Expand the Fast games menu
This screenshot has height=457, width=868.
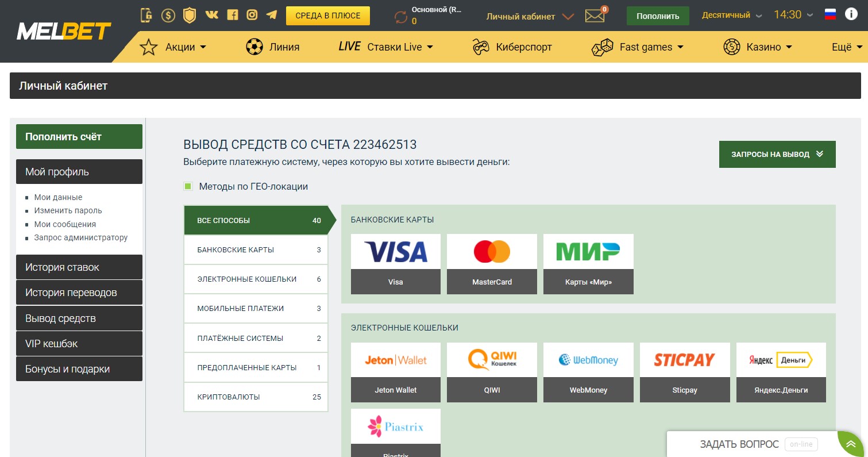pos(651,47)
